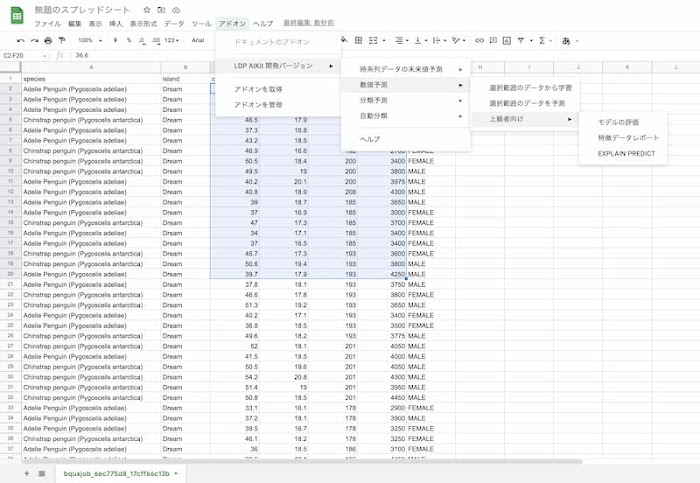Open the zoom 100% dropdown
This screenshot has width=700, height=483.
[90, 41]
